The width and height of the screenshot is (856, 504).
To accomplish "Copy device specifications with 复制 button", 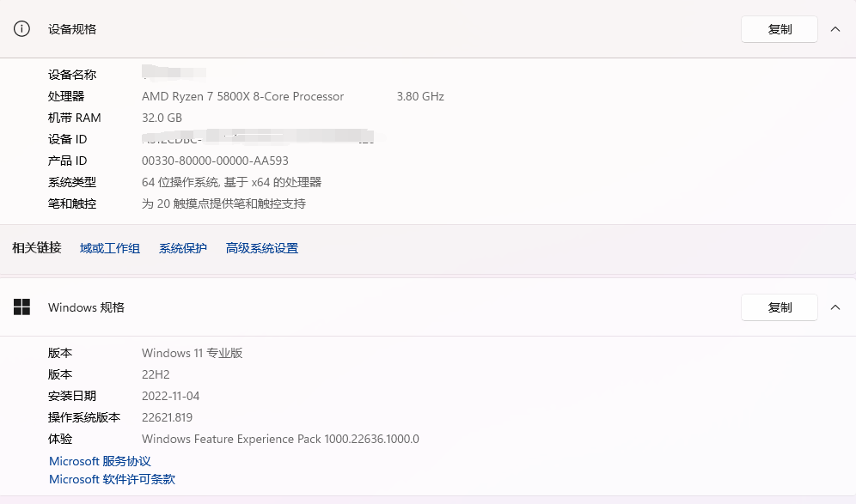I will (779, 29).
